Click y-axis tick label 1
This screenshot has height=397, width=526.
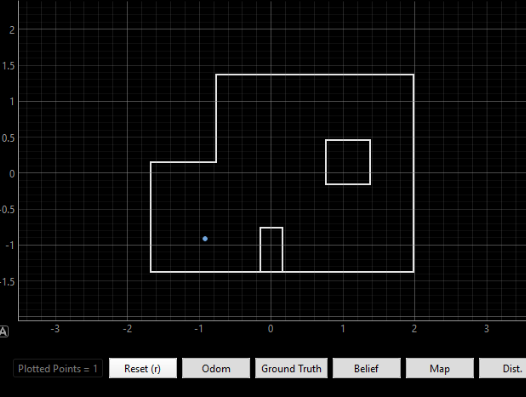pos(12,102)
